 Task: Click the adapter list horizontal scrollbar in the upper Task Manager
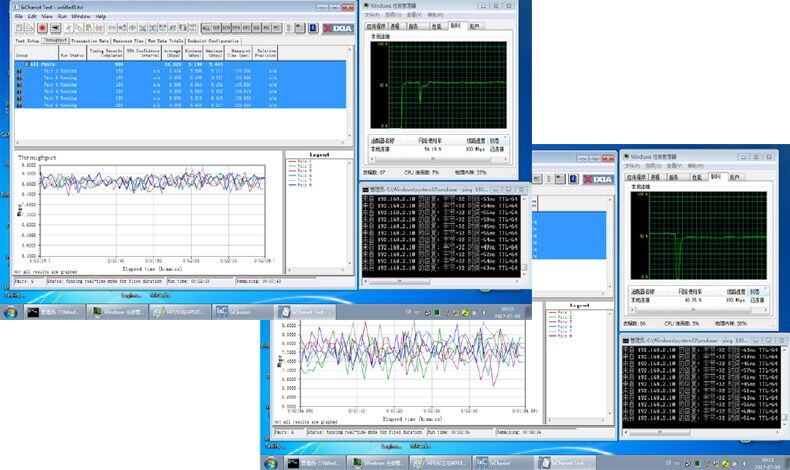coord(438,159)
